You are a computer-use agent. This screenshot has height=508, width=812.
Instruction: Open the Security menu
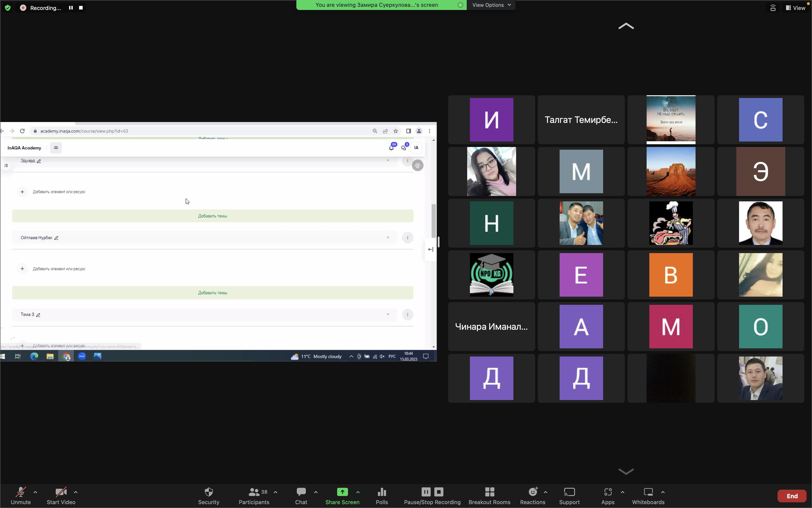tap(208, 496)
